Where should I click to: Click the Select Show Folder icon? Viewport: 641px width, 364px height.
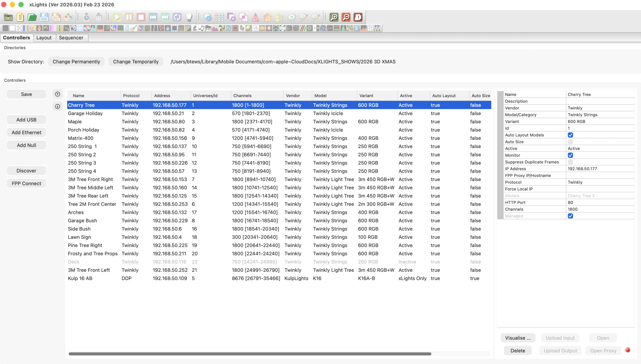(8, 17)
